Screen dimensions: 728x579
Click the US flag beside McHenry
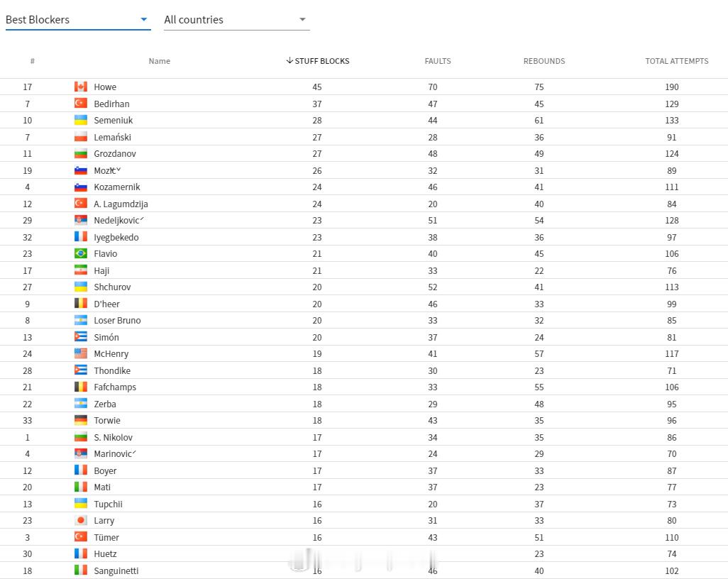(x=81, y=354)
